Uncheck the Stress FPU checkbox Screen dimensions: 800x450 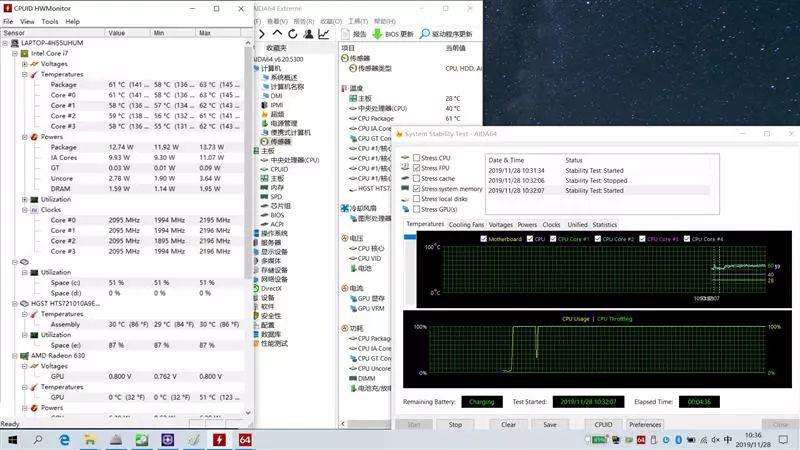click(417, 168)
